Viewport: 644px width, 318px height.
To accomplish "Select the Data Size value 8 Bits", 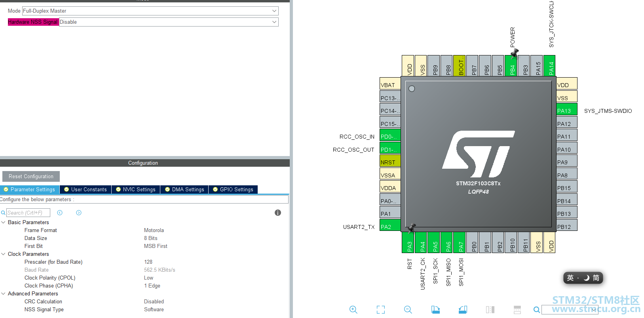I will [x=151, y=238].
